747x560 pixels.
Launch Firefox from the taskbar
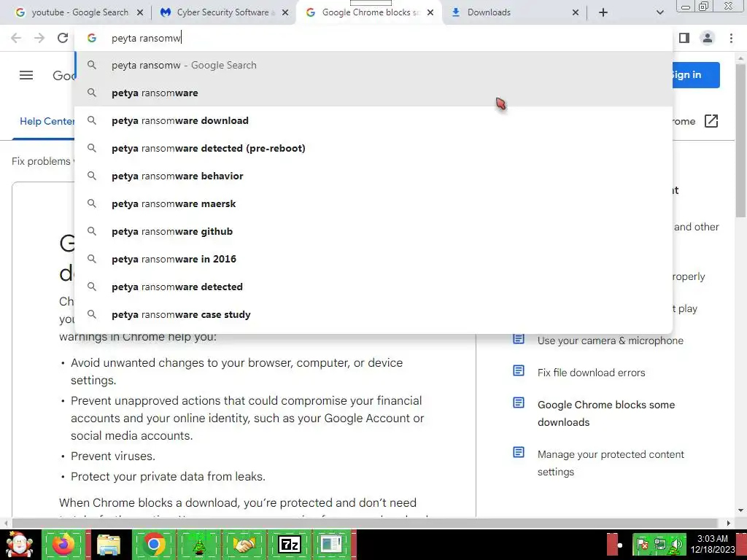63,544
